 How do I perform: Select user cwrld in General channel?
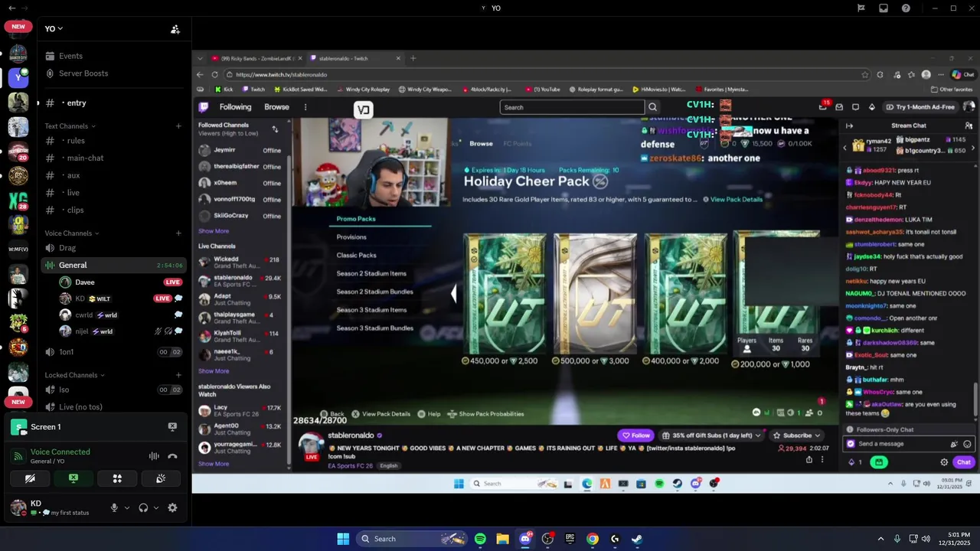(120, 315)
